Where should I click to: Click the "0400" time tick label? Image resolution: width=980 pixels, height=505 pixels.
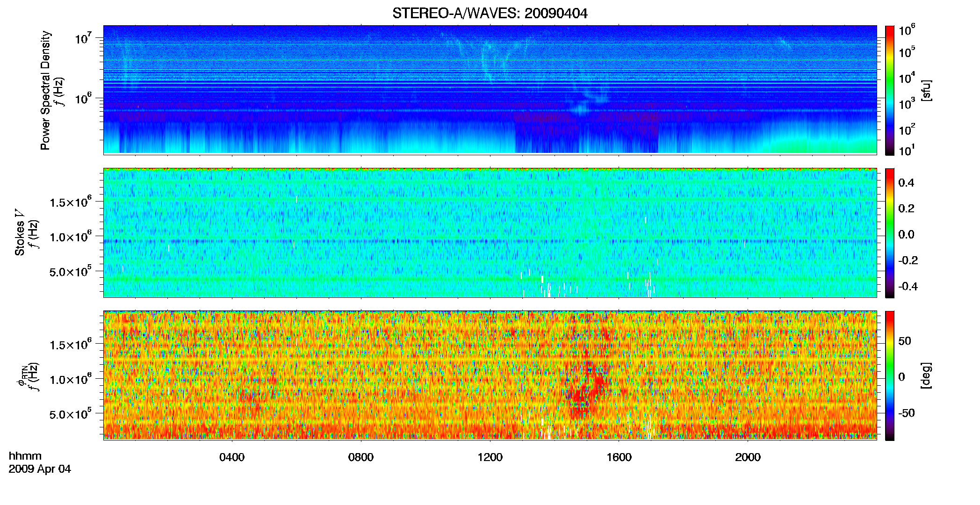[x=232, y=457]
